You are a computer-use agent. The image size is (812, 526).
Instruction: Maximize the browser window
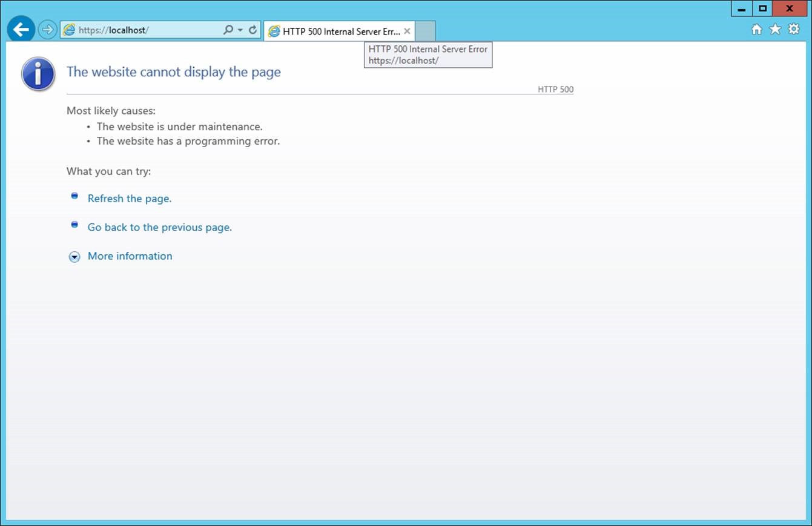coord(763,8)
